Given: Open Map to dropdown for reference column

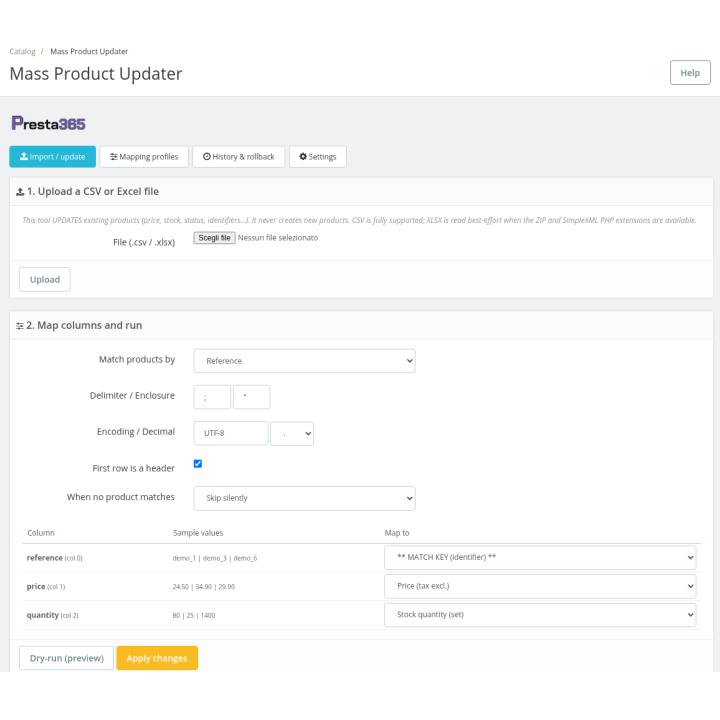Looking at the screenshot, I should pos(540,557).
